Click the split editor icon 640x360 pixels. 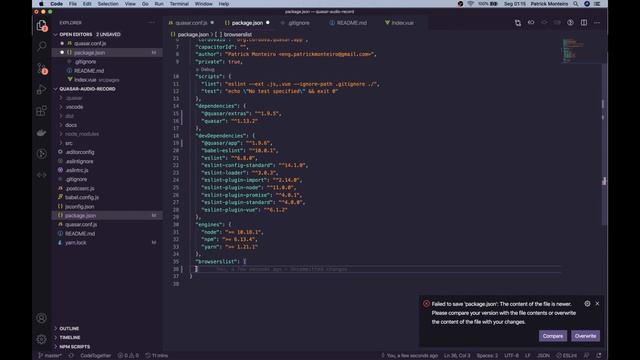point(584,23)
